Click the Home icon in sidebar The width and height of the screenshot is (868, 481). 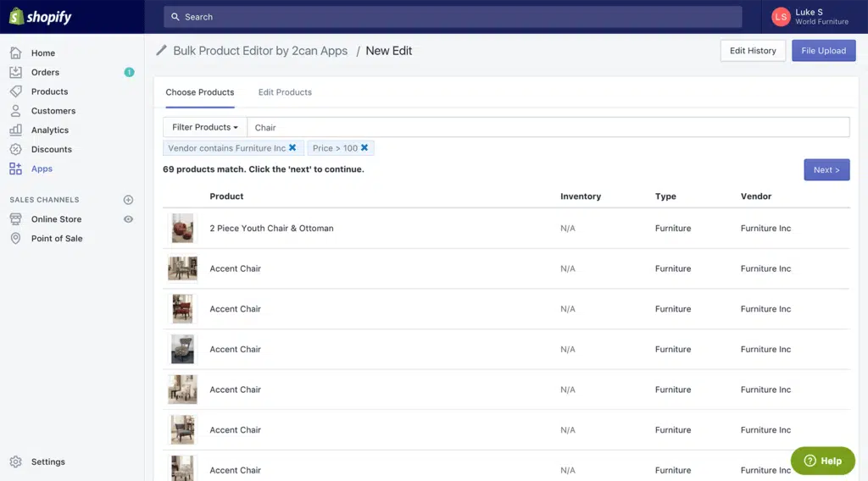pos(15,53)
